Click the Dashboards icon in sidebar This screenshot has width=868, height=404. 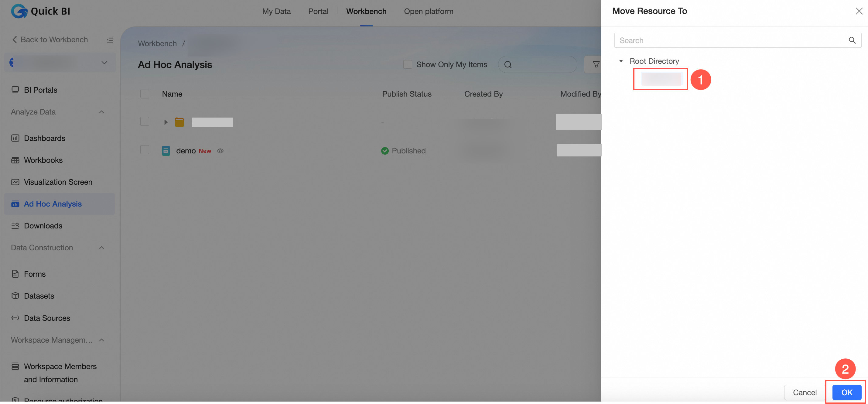(15, 138)
